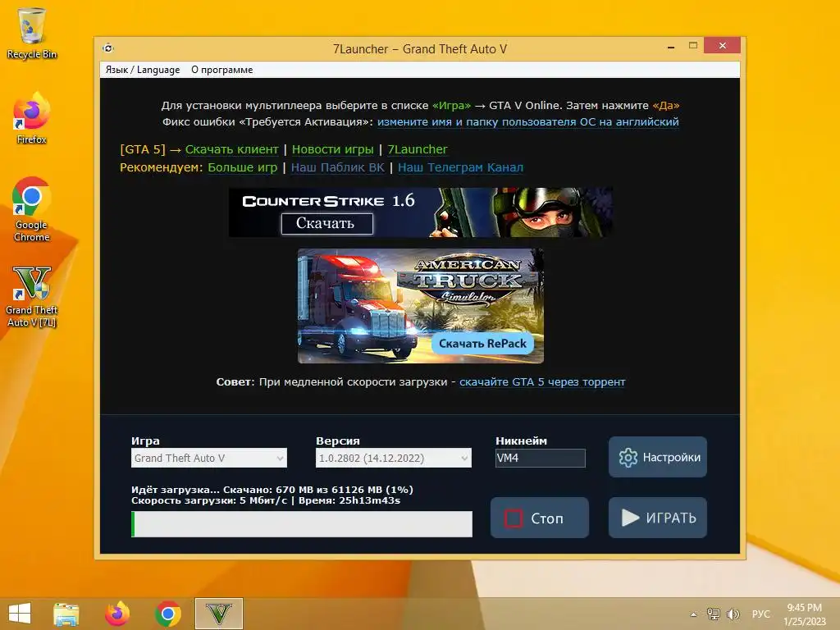Open the 7Launcher link

point(418,149)
